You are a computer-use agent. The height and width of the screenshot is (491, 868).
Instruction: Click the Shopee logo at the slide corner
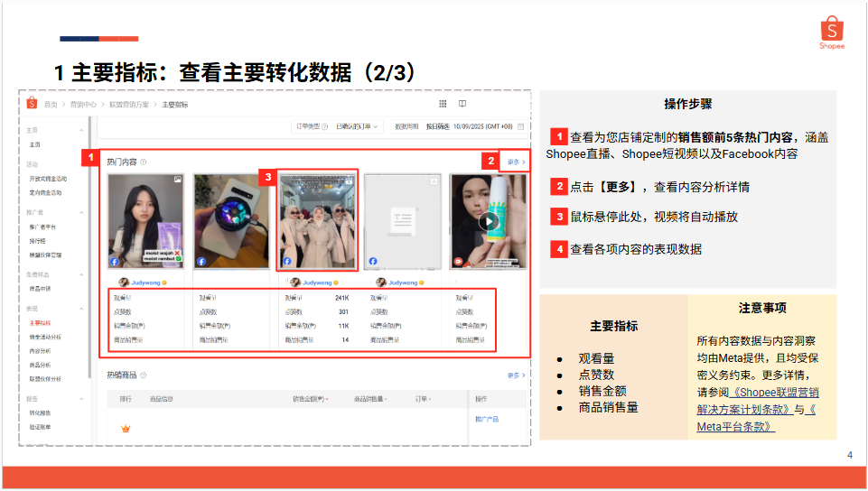832,32
